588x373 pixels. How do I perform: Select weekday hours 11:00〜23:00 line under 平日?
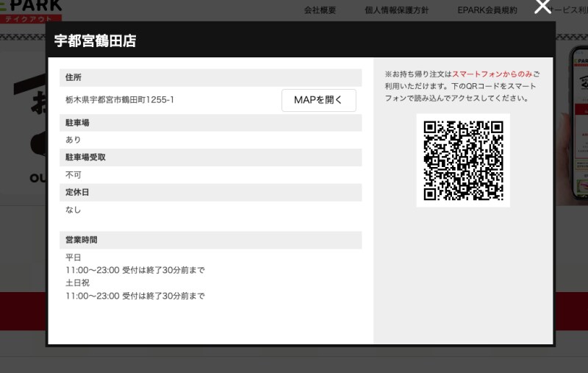tap(135, 270)
